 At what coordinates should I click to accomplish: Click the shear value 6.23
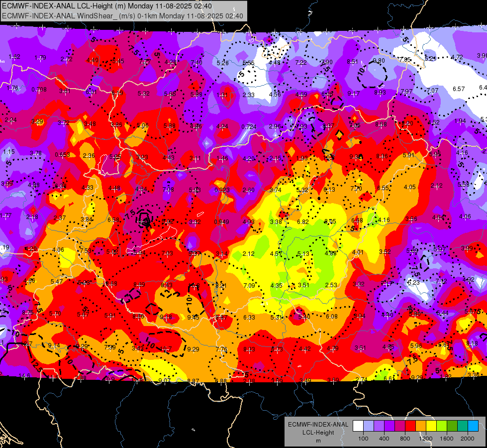click(x=413, y=282)
